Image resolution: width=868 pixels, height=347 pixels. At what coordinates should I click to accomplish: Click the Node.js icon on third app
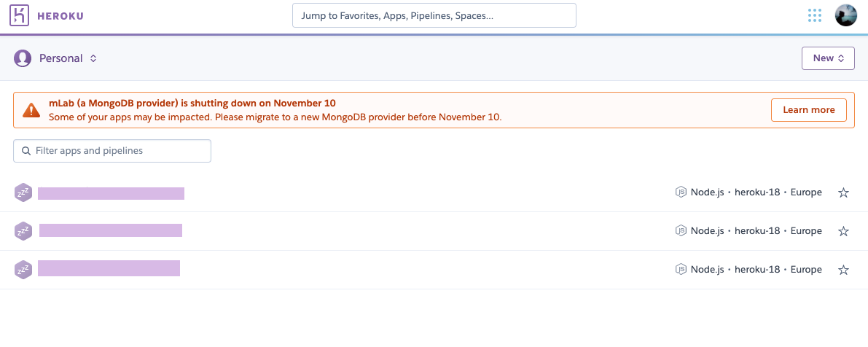[681, 270]
